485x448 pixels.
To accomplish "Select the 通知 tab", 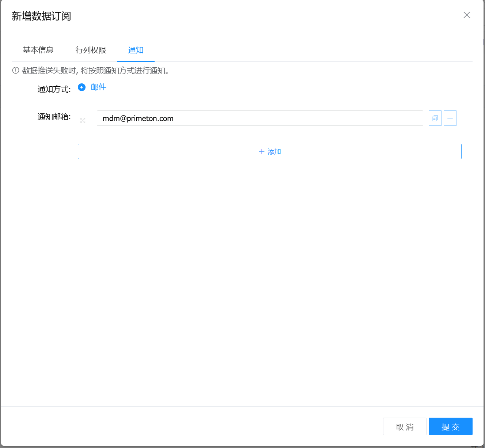I will click(136, 50).
